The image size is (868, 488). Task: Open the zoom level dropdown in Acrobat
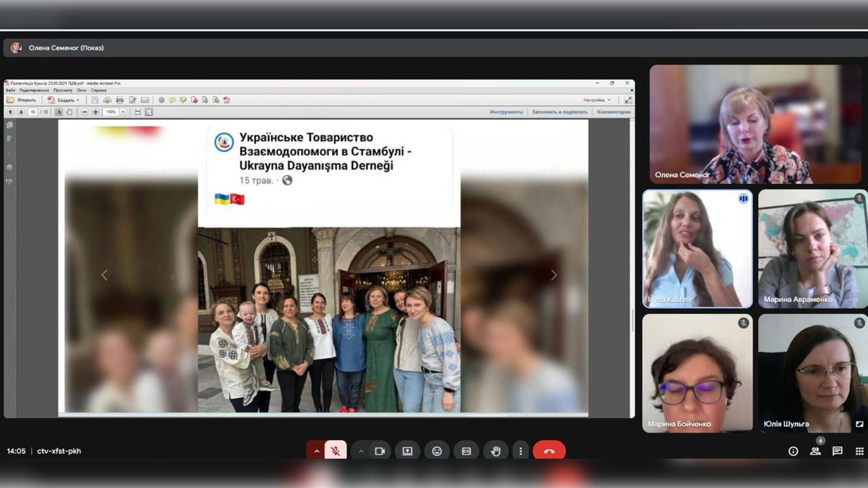click(123, 112)
